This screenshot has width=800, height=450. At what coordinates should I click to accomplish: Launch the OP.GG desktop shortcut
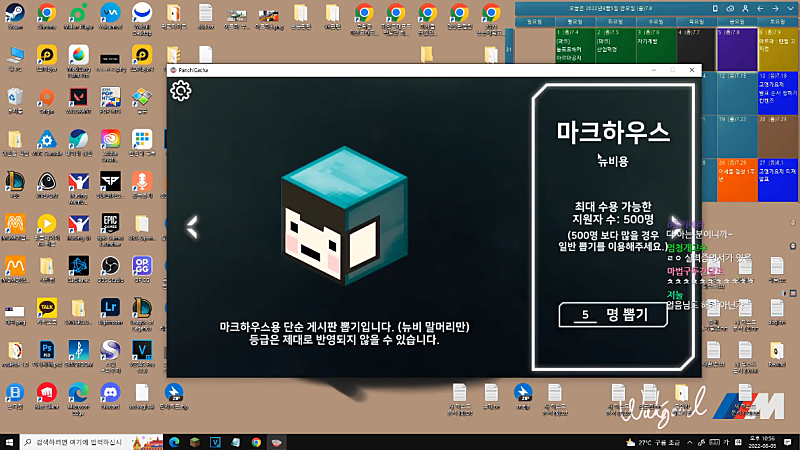(x=142, y=269)
